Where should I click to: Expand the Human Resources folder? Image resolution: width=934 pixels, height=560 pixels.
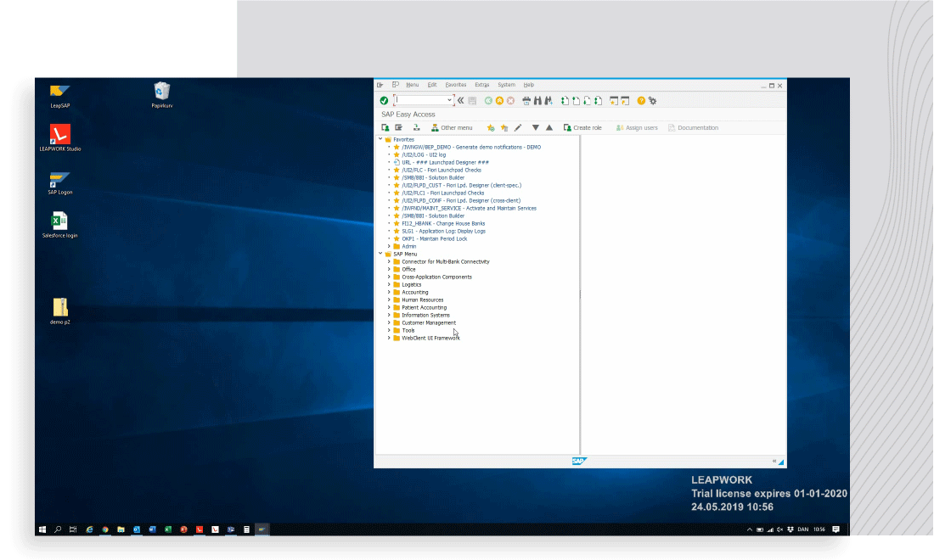tap(389, 300)
